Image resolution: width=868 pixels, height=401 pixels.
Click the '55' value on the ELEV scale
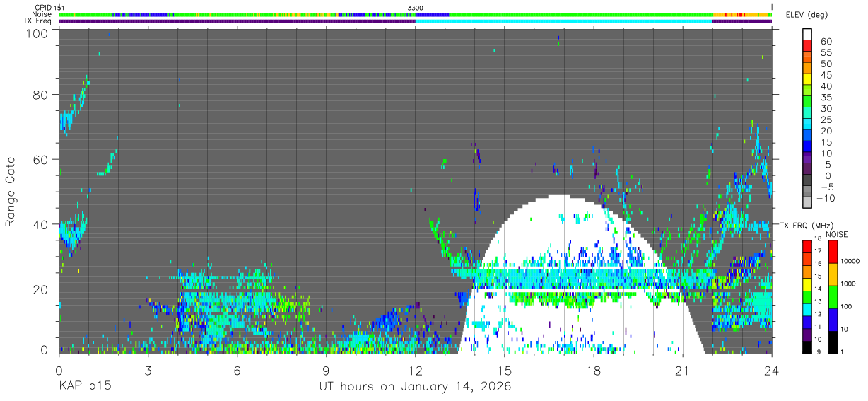coord(826,53)
